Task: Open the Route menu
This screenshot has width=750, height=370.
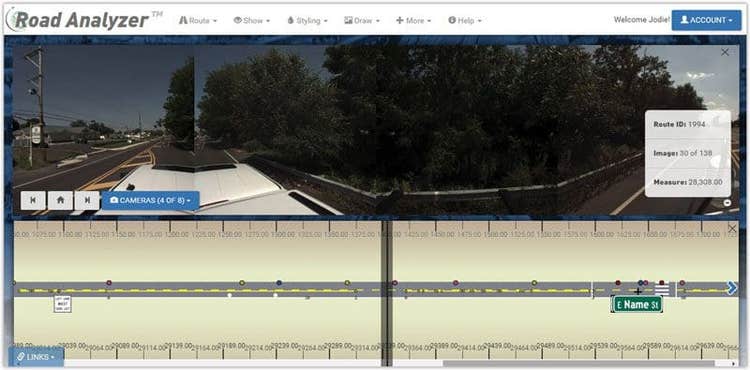Action: coord(198,21)
